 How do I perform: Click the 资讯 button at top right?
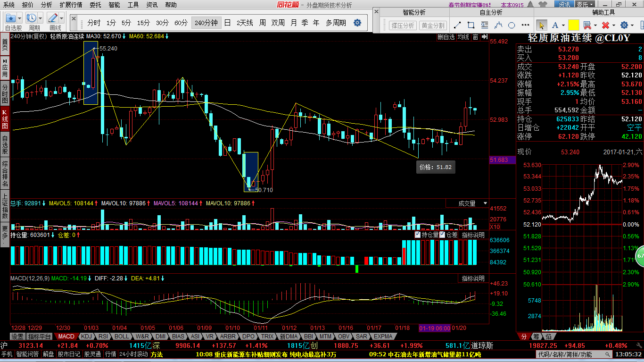pos(564,4)
